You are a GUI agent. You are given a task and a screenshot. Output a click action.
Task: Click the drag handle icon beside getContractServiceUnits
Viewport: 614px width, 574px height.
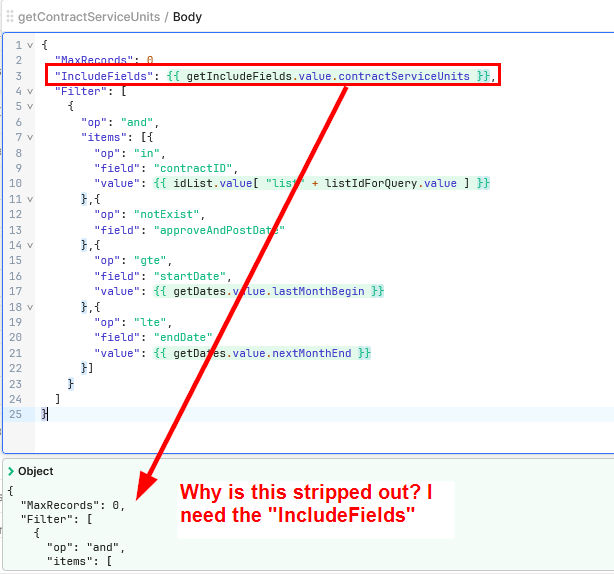point(10,17)
